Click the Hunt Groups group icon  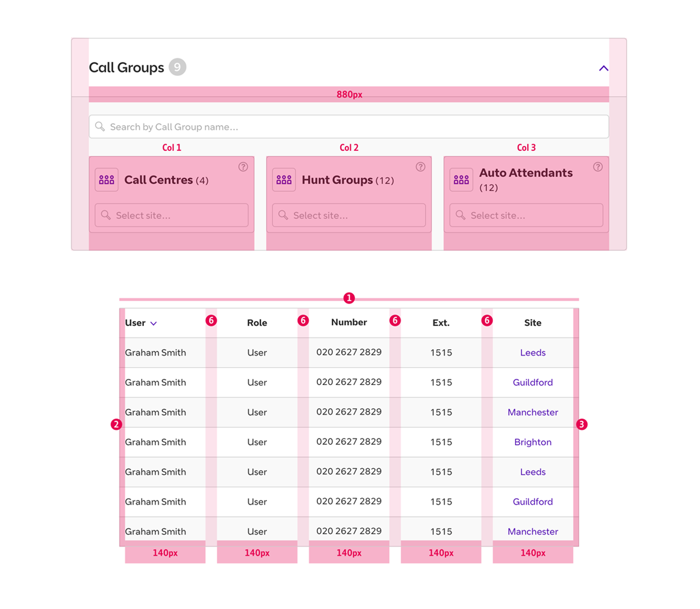pyautogui.click(x=284, y=180)
